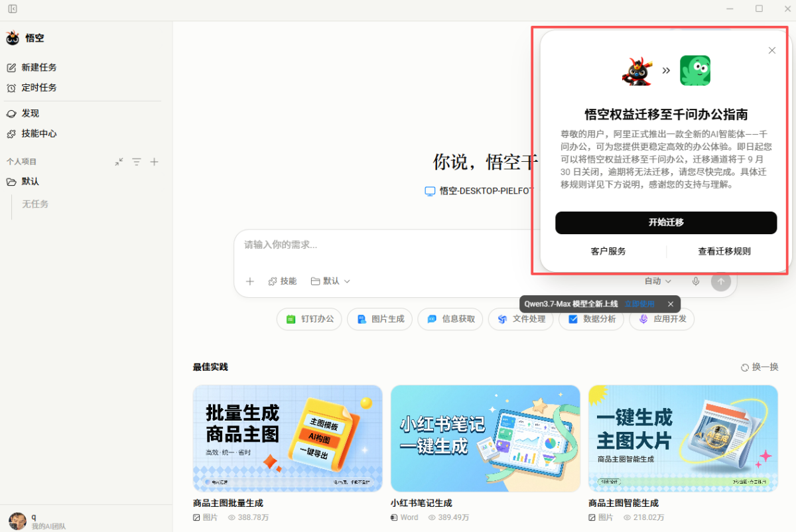Close the migration guide popup
This screenshot has width=796, height=532.
[x=772, y=50]
